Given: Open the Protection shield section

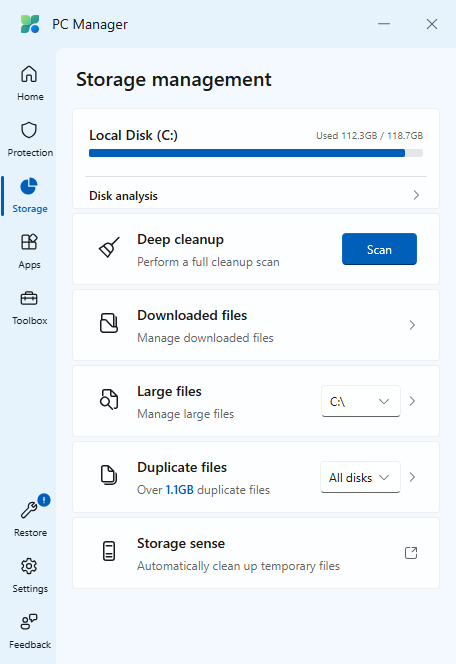Looking at the screenshot, I should tap(30, 139).
